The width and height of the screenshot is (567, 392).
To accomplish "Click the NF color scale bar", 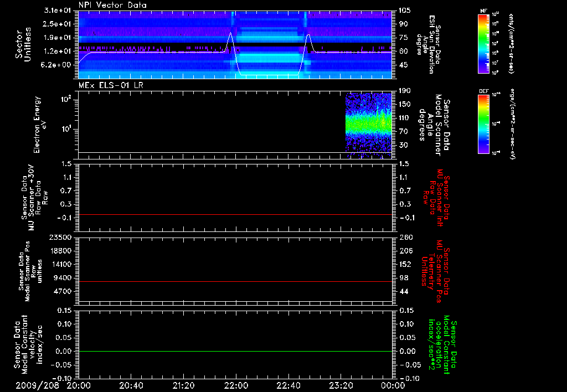I will [x=483, y=44].
